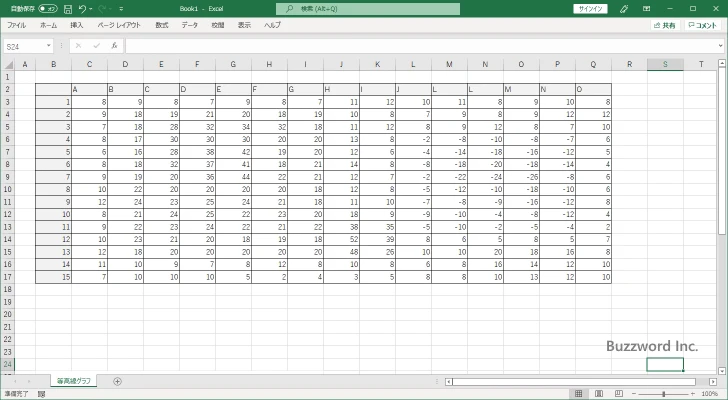Open the Ribbon Display Options icon
728x400 pixels.
646,9
